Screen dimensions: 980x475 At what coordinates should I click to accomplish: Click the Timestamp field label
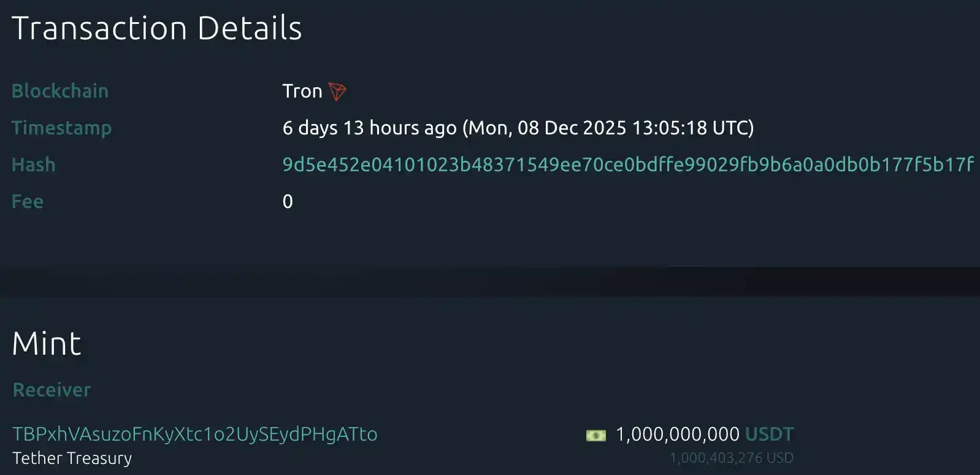[61, 128]
